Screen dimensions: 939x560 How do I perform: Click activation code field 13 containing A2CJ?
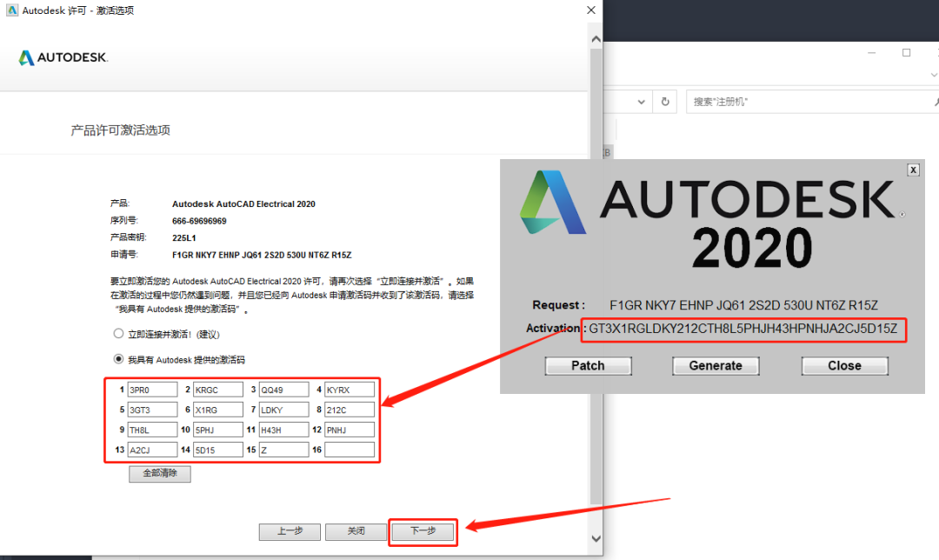tap(152, 450)
